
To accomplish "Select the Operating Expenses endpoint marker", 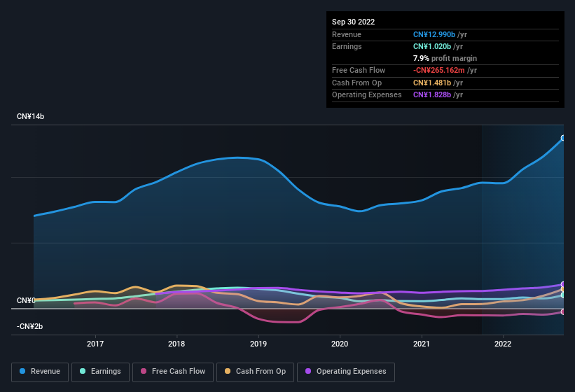I will click(x=563, y=284).
